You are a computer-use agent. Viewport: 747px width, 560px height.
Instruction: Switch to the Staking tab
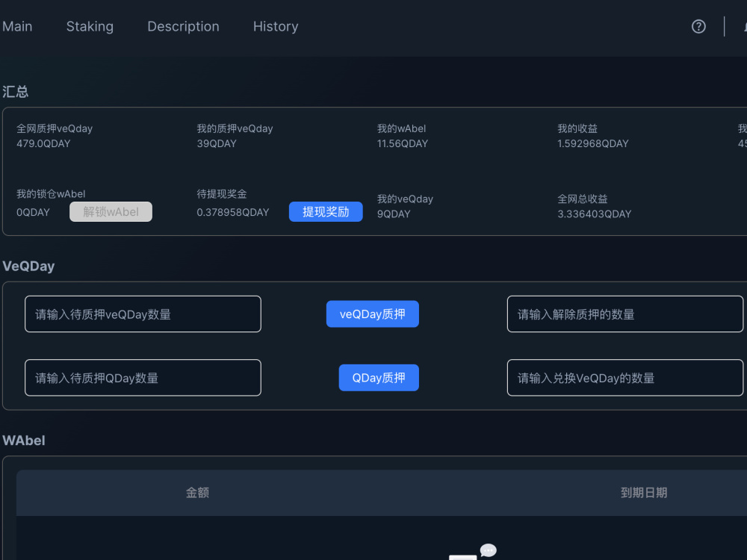[90, 26]
